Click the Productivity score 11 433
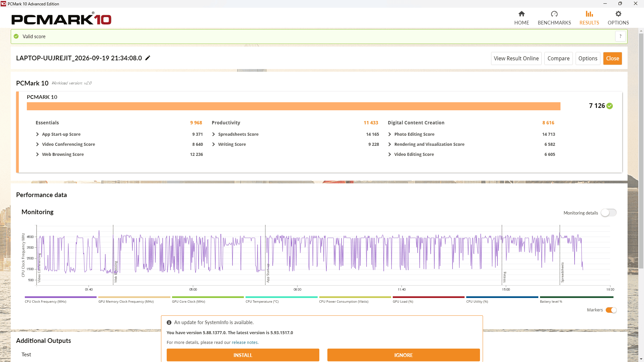The image size is (644, 362). point(371,123)
